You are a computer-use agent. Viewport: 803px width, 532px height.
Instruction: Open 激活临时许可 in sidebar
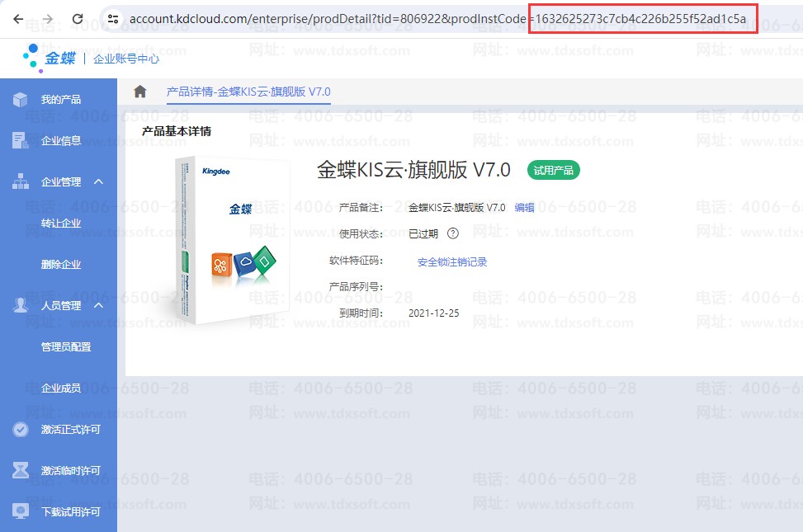click(x=71, y=471)
